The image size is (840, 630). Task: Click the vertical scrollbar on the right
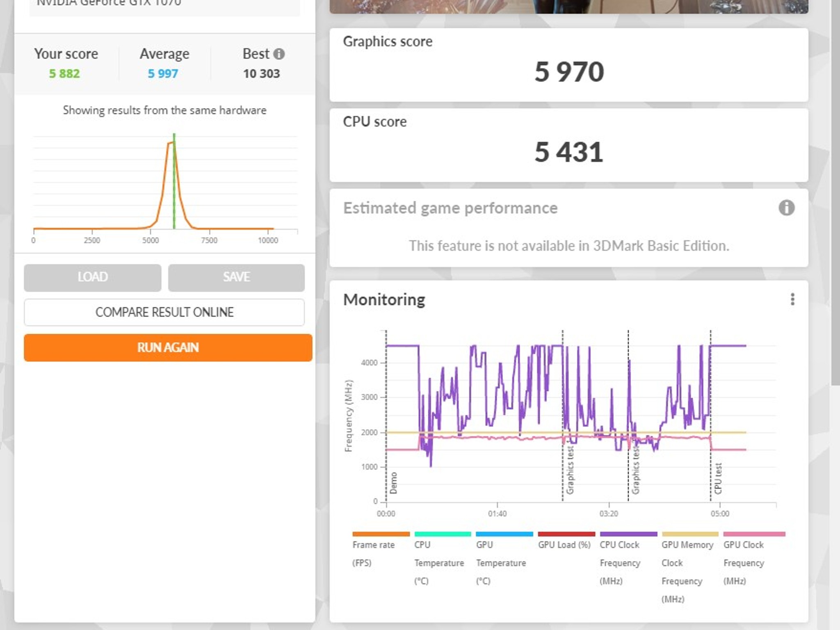click(x=835, y=193)
